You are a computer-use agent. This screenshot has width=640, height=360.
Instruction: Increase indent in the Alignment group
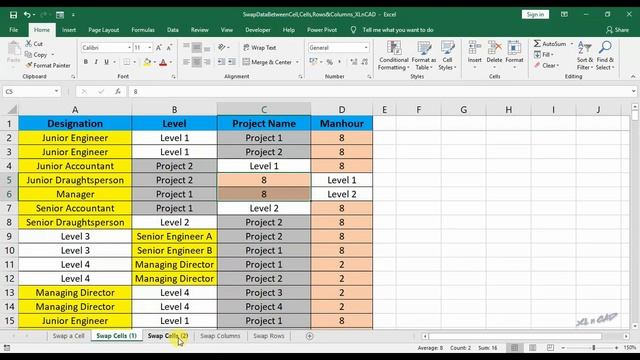(x=232, y=62)
